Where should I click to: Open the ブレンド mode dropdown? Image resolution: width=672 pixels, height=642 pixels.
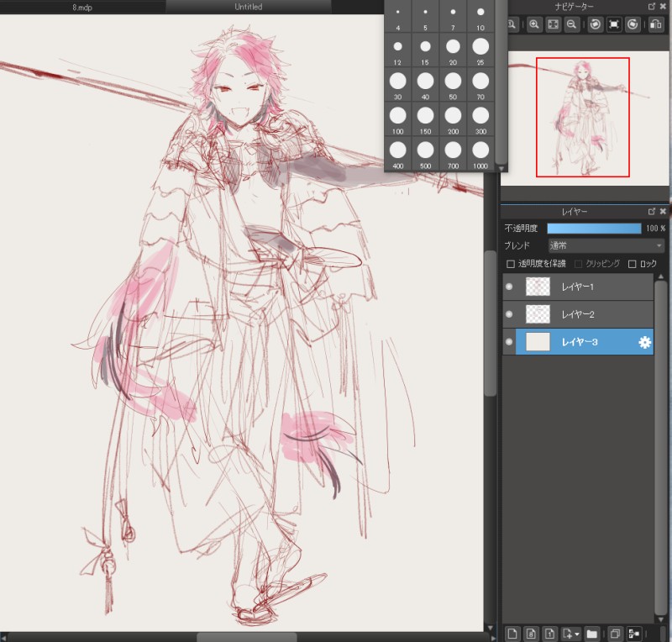tap(606, 245)
